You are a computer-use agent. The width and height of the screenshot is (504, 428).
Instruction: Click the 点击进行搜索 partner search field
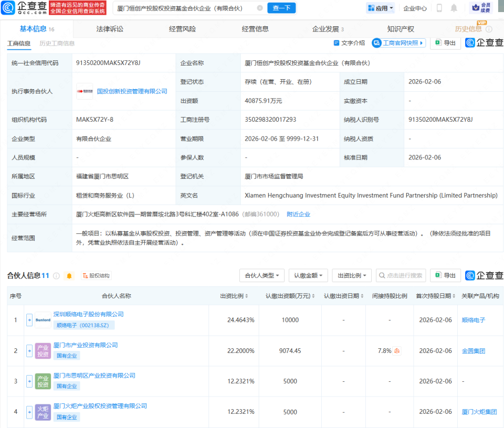point(401,275)
